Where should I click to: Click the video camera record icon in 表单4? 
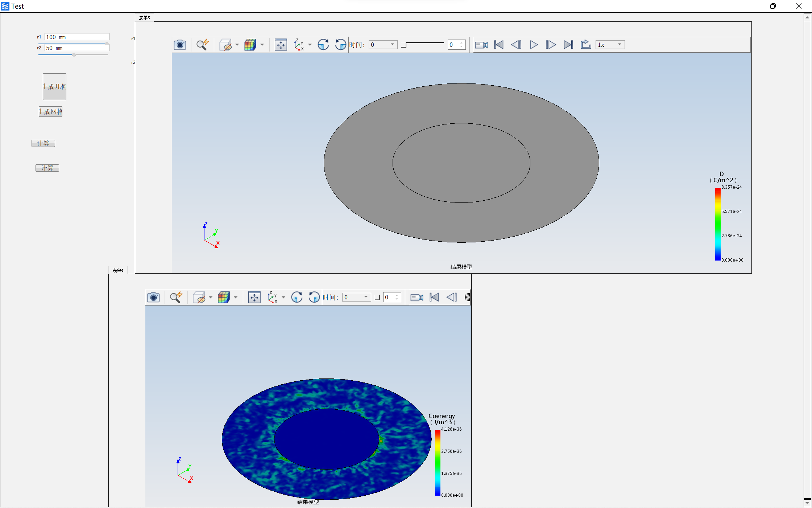point(417,297)
